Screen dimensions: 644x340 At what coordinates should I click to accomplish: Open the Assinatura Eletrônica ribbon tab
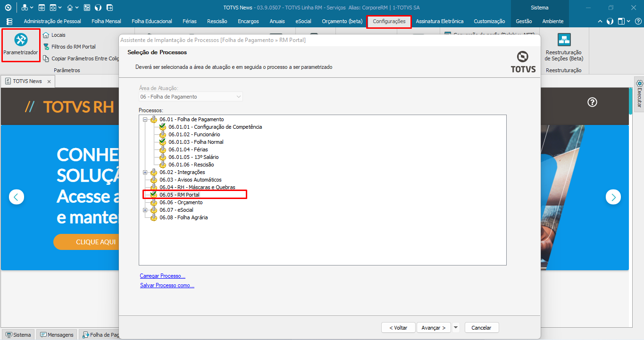click(x=440, y=21)
